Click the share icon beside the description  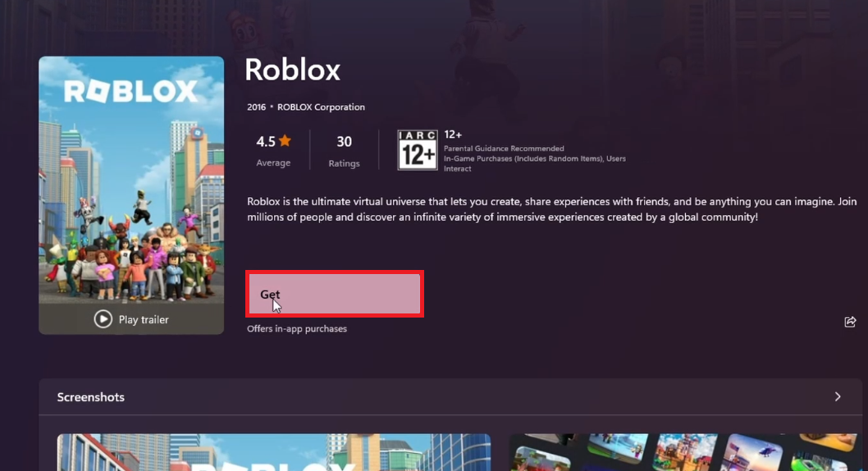coord(850,322)
